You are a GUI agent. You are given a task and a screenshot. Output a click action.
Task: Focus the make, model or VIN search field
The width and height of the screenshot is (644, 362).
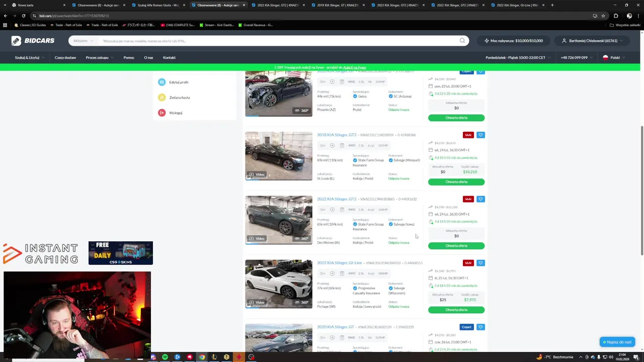[x=277, y=41]
